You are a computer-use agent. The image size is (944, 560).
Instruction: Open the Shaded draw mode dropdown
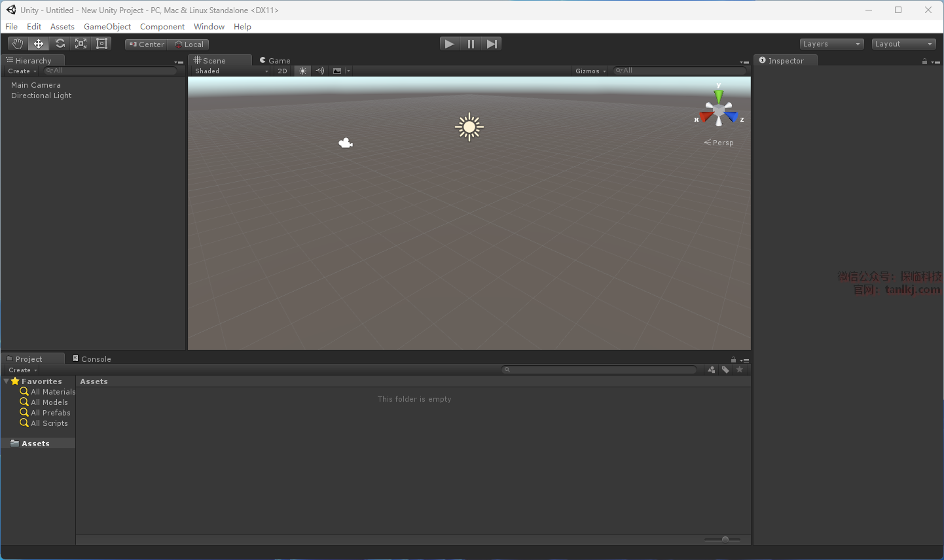[x=231, y=71]
